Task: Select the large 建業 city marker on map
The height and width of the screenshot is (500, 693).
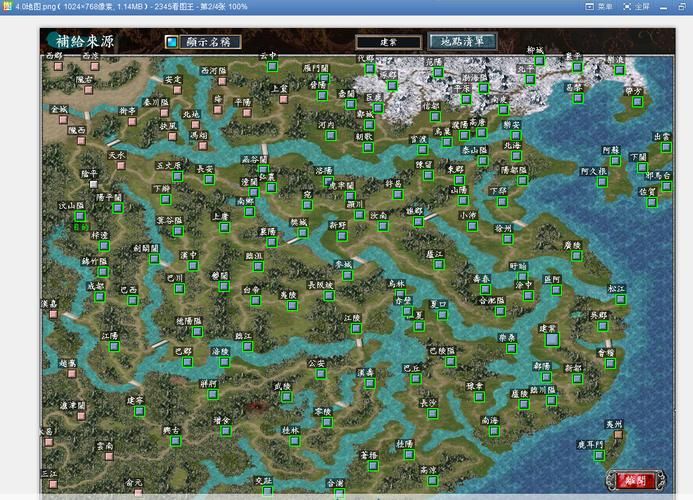Action: pyautogui.click(x=552, y=340)
